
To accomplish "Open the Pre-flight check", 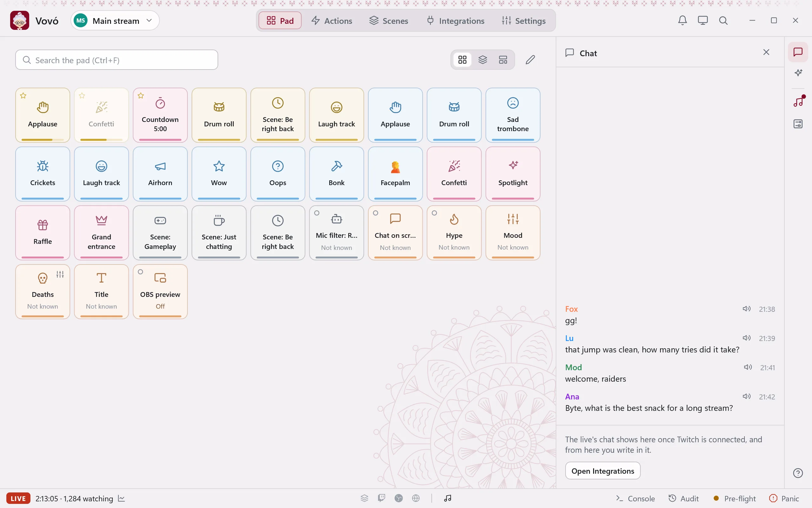I will (734, 498).
